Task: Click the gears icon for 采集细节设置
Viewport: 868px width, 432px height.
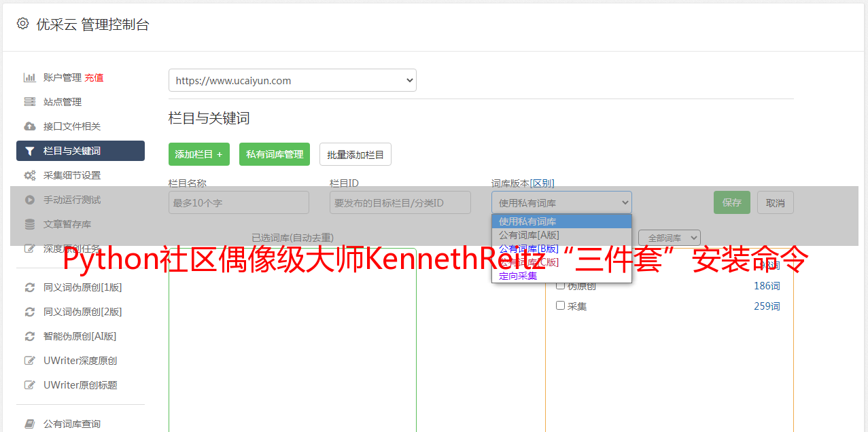Action: tap(30, 175)
